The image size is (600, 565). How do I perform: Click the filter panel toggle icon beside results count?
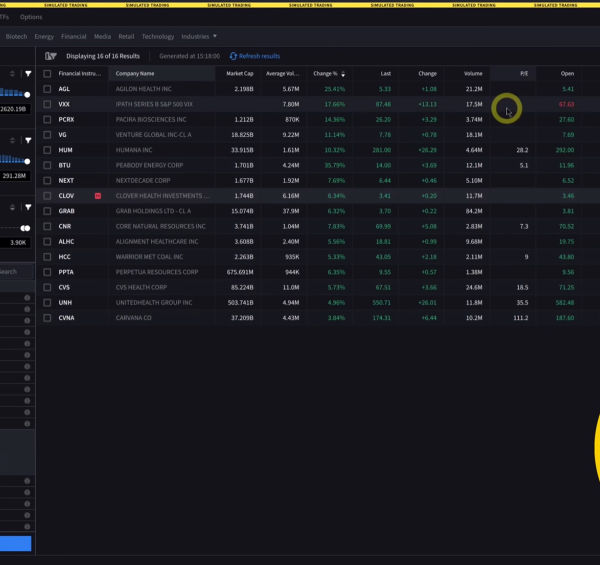[x=50, y=56]
